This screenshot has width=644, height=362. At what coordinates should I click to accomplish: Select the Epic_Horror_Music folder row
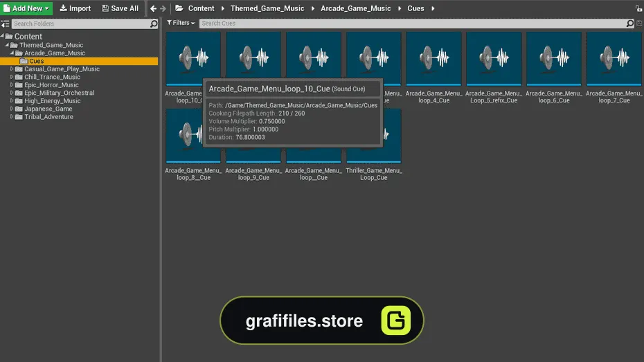[x=79, y=85]
